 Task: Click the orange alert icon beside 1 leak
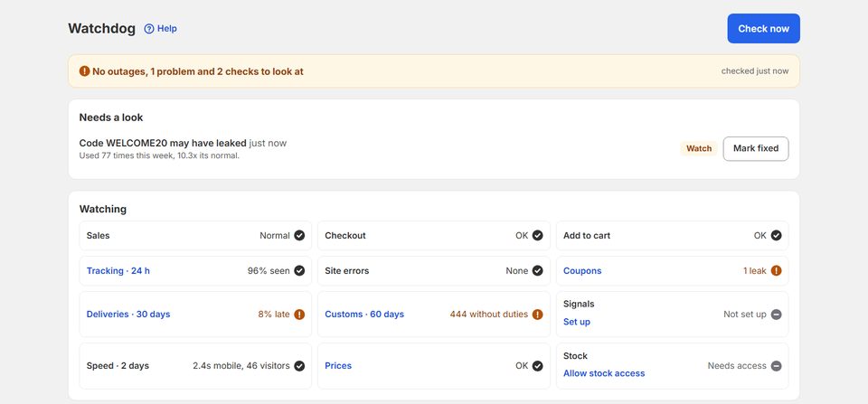pyautogui.click(x=776, y=270)
